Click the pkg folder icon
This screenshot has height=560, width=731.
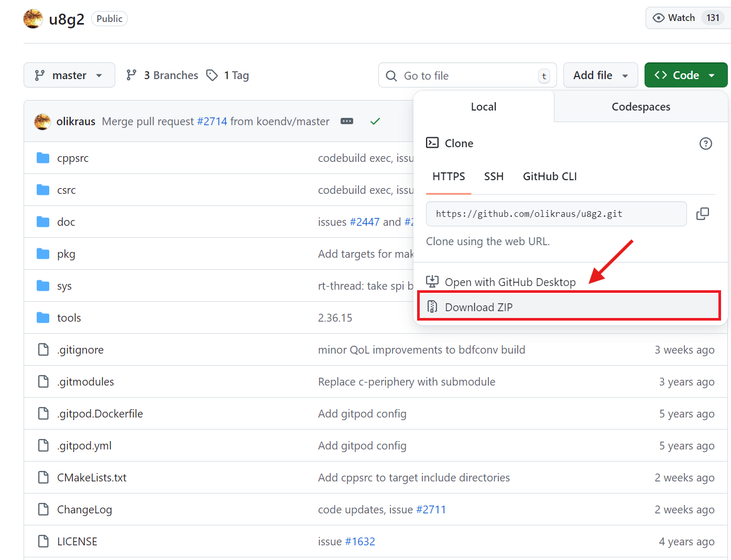[x=43, y=254]
